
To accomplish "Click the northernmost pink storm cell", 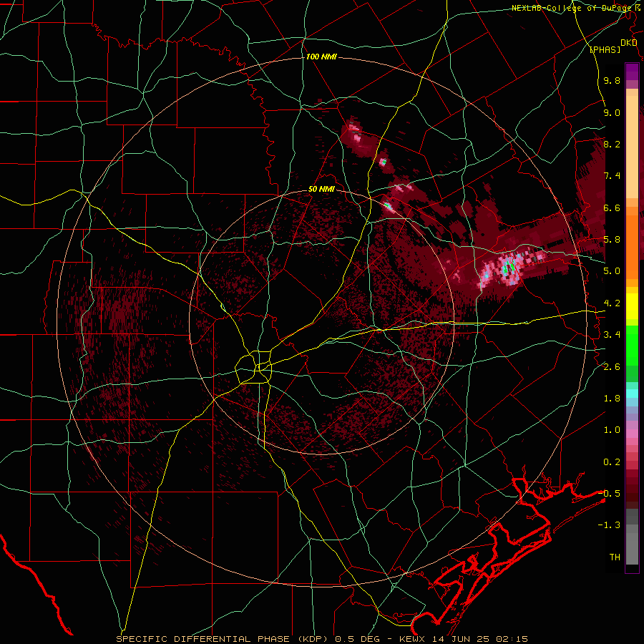I will pos(355,132).
